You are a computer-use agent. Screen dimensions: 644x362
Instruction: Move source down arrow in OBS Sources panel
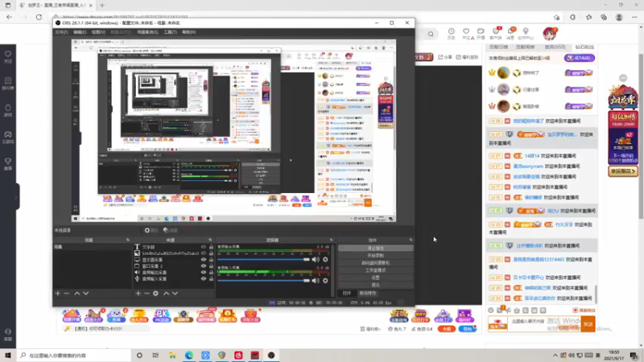pos(175,294)
